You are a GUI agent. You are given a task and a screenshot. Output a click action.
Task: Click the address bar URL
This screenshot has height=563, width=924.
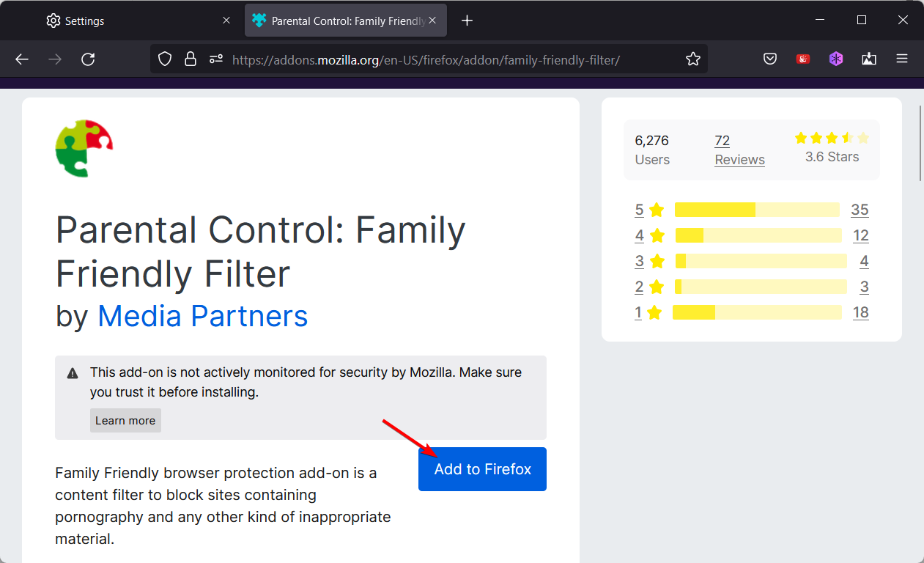426,59
